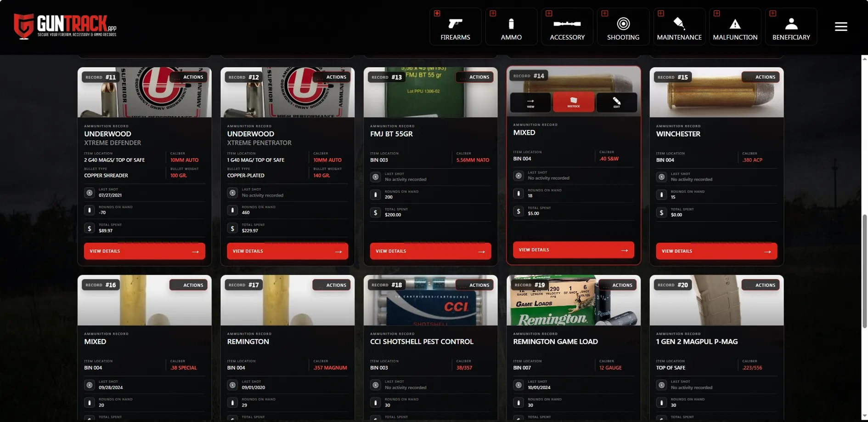The image size is (868, 422).
Task: Click the "5.56MM NATO" caliber value
Action: [x=473, y=160]
